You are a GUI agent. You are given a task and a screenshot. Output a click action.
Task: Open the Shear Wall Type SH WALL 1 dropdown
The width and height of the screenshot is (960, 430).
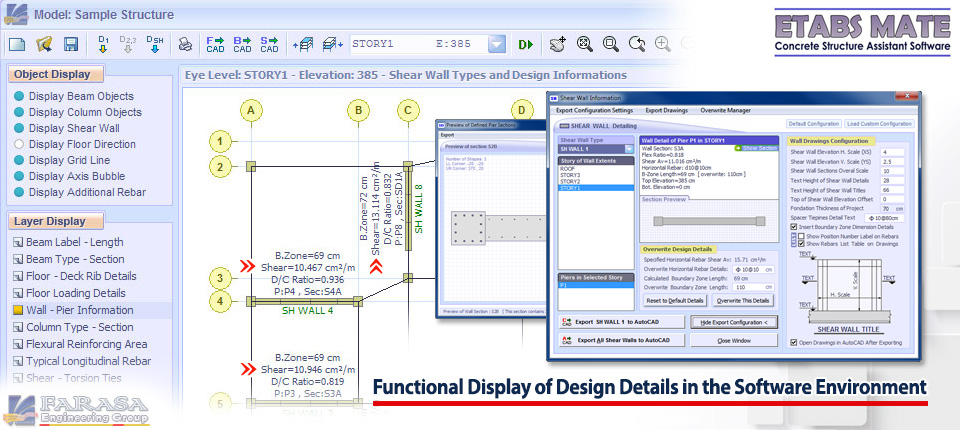pyautogui.click(x=629, y=148)
